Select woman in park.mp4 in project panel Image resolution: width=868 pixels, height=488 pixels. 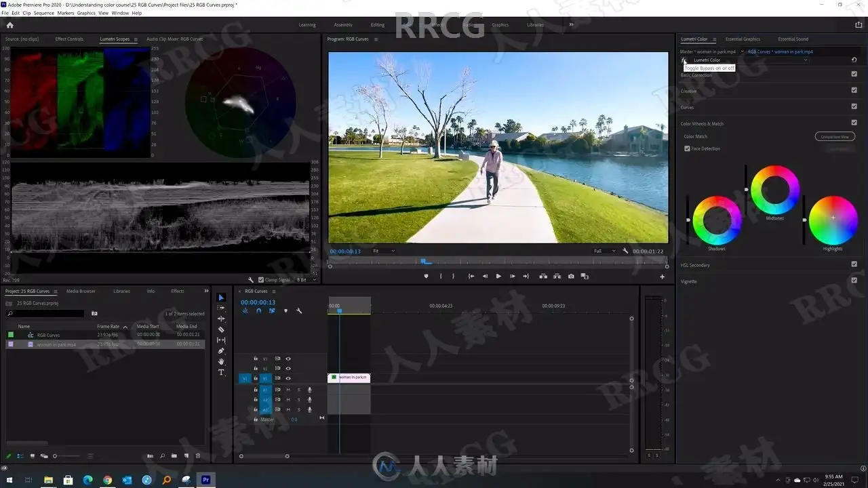56,344
